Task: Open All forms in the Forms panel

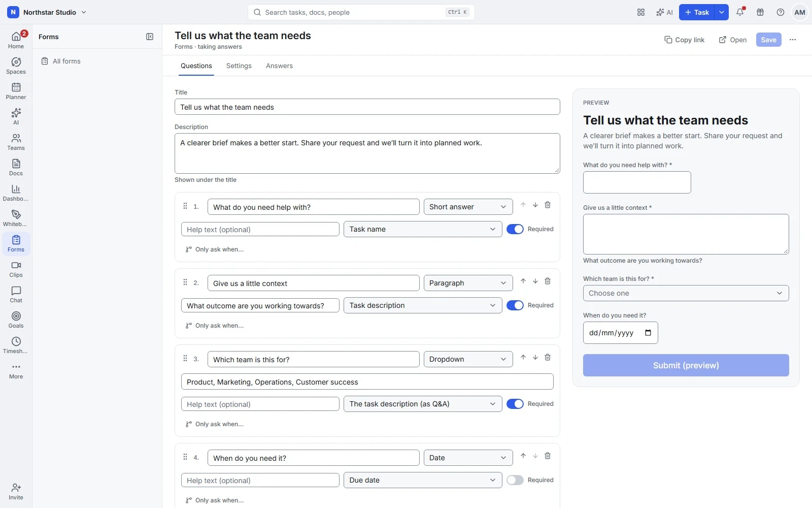Action: [x=97, y=61]
